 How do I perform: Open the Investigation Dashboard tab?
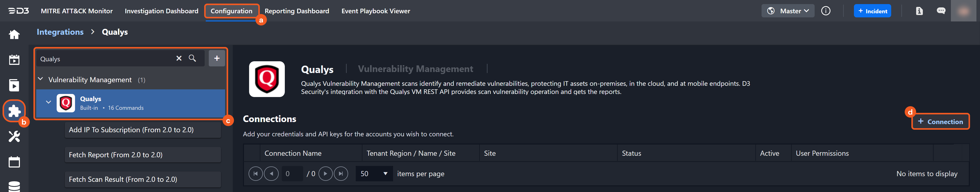pos(161,11)
